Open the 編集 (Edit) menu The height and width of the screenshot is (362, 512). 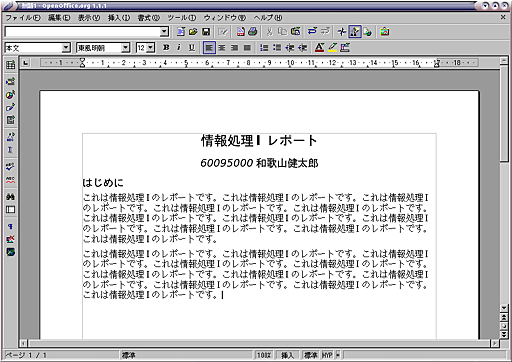(x=59, y=18)
